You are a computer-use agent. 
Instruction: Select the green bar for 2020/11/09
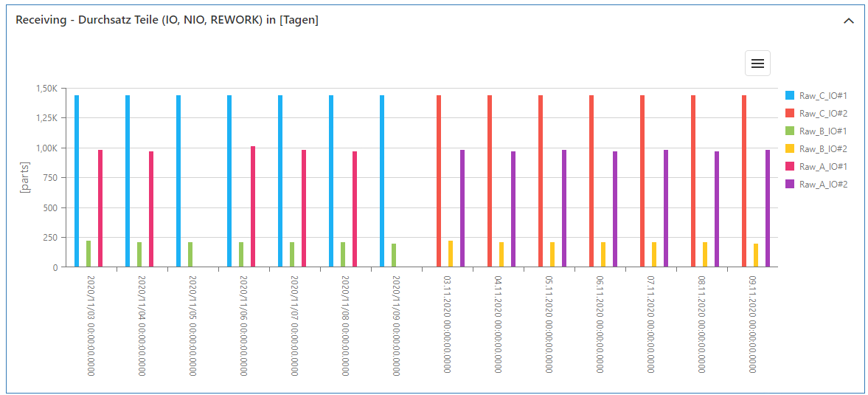394,255
